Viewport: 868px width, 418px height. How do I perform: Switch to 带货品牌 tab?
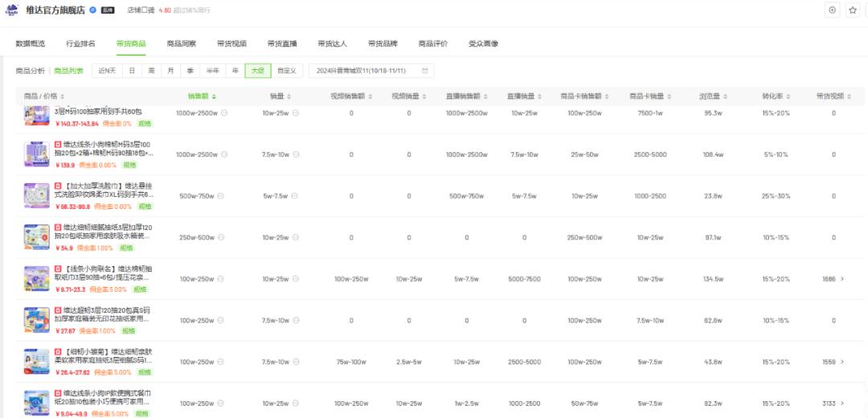[x=383, y=43]
